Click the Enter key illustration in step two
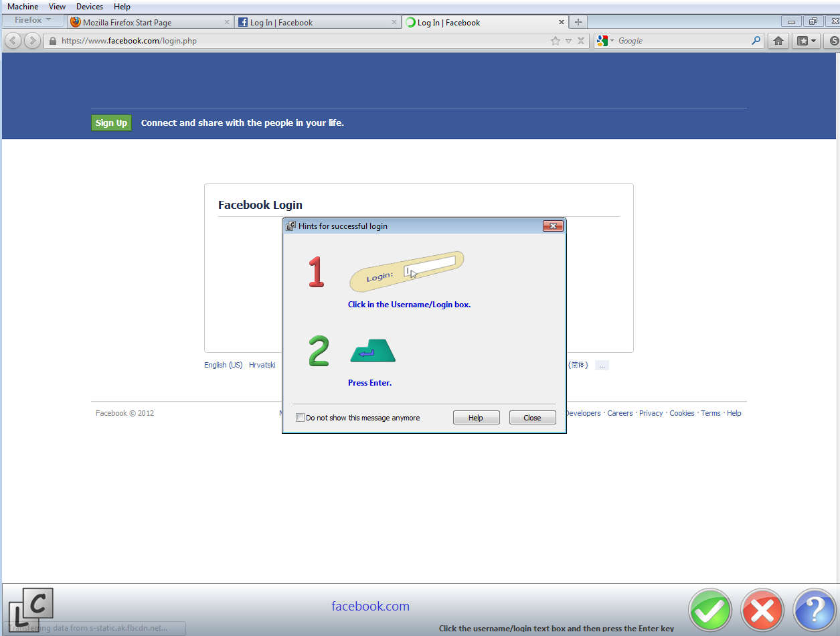Screen dimensions: 840x636 click(x=373, y=351)
